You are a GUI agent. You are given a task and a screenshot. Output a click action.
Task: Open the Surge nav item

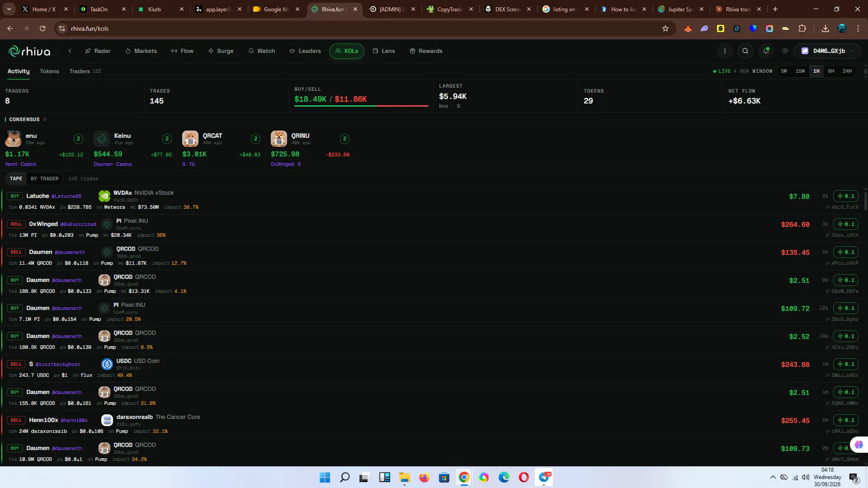(x=221, y=51)
